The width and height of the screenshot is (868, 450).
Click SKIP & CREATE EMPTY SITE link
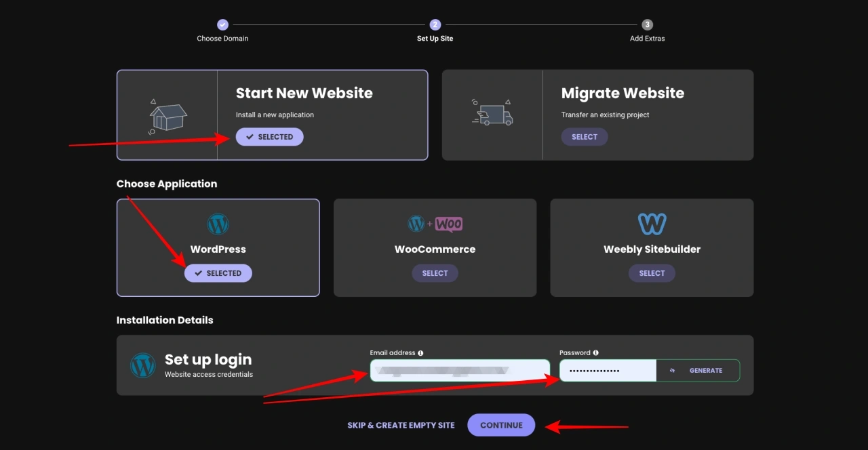(x=401, y=425)
